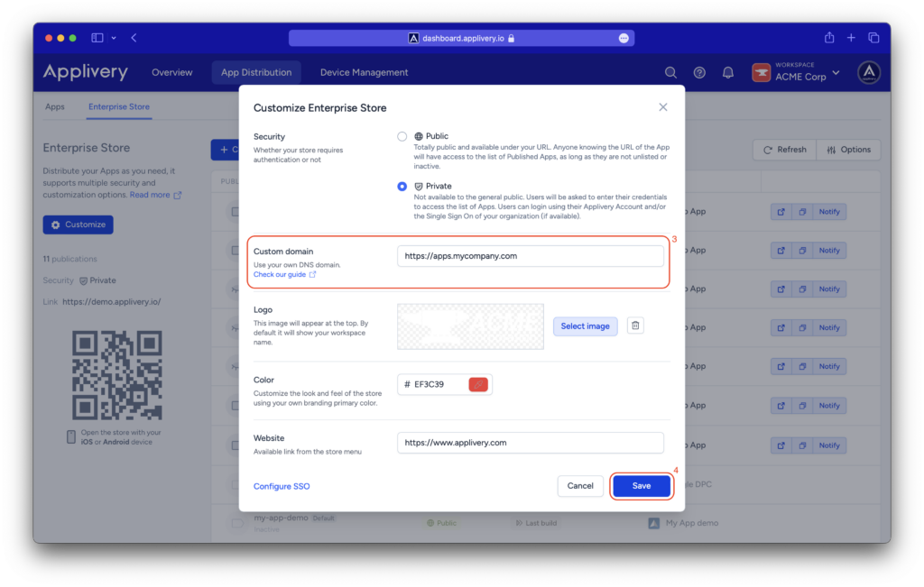Go back with the browser arrow
924x587 pixels.
[x=134, y=38]
